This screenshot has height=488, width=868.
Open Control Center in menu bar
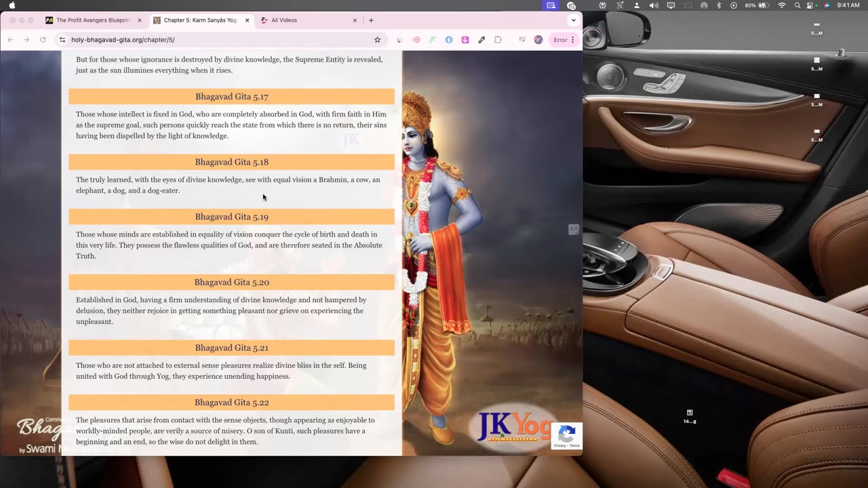[x=810, y=5]
